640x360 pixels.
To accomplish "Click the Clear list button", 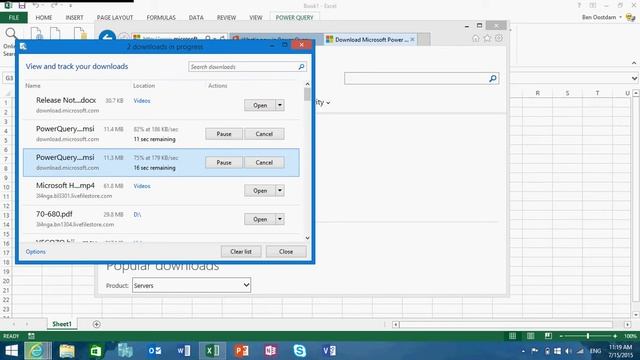I will tap(241, 251).
